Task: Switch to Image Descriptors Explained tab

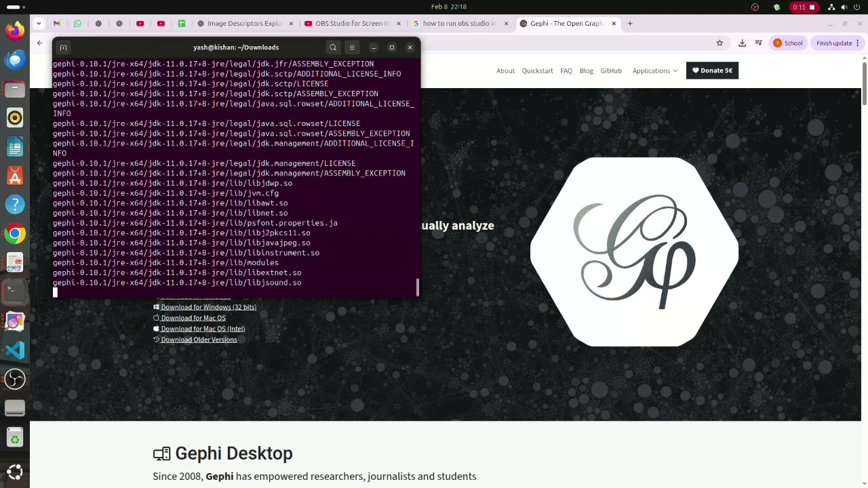Action: pyautogui.click(x=244, y=24)
